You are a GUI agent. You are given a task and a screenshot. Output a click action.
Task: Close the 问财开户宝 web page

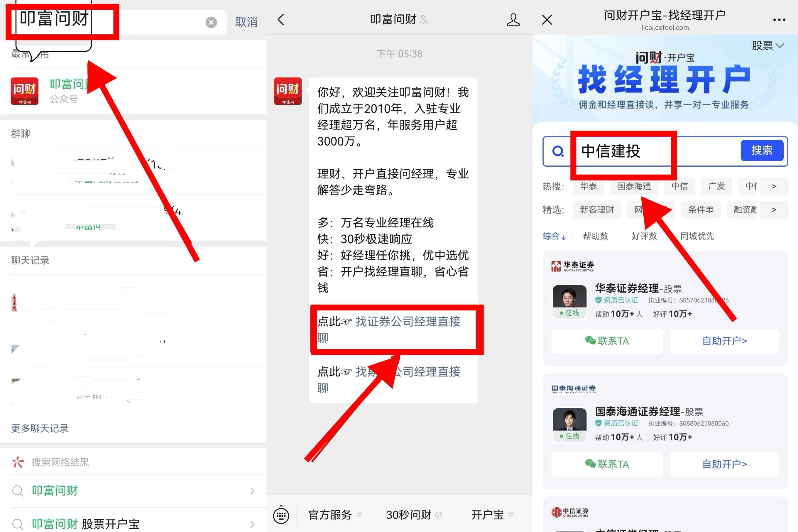pos(547,20)
